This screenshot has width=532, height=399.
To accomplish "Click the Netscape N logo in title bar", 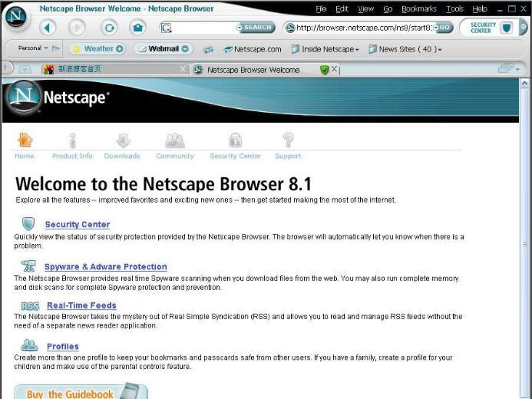I will [16, 17].
